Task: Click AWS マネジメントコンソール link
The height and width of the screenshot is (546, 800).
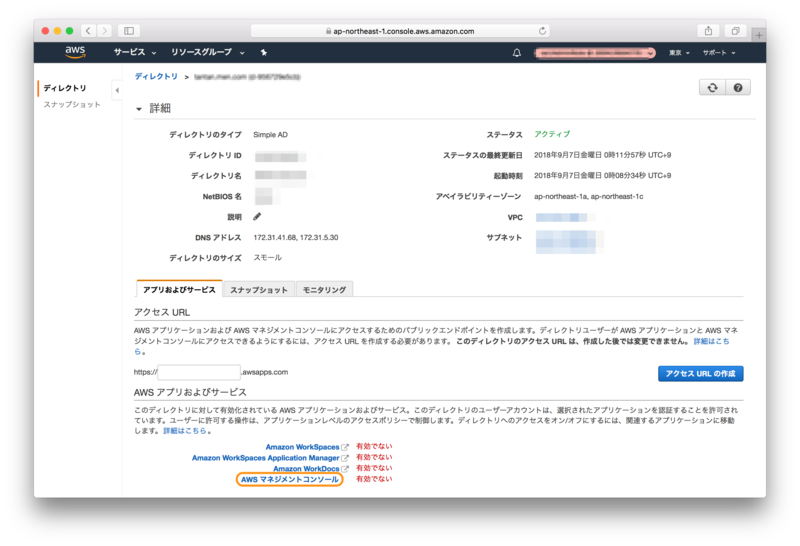Action: click(289, 480)
